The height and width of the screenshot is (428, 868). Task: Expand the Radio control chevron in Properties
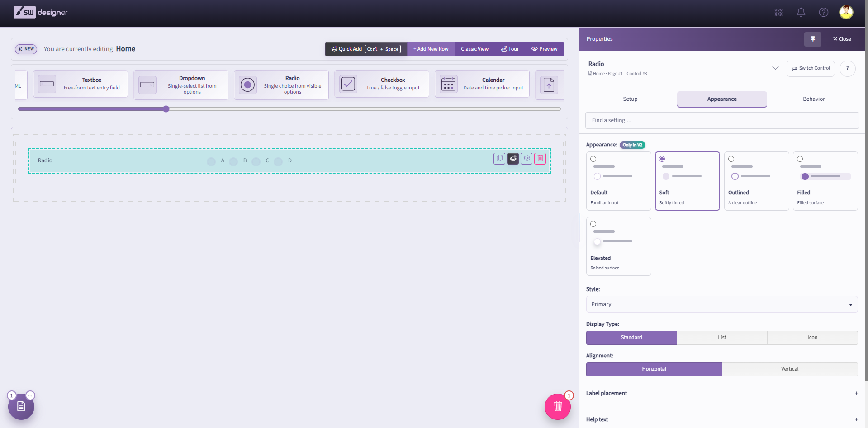point(775,68)
